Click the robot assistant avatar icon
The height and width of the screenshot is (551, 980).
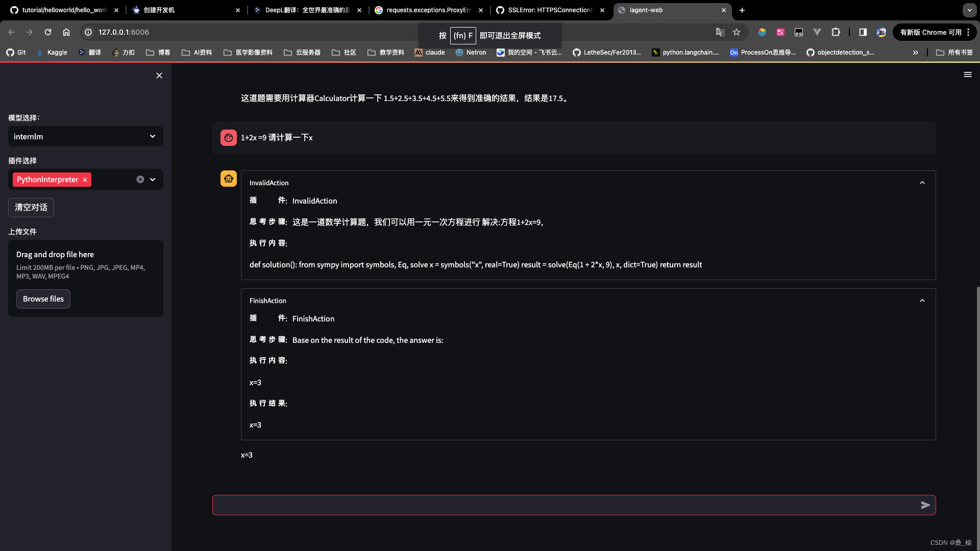(x=229, y=179)
